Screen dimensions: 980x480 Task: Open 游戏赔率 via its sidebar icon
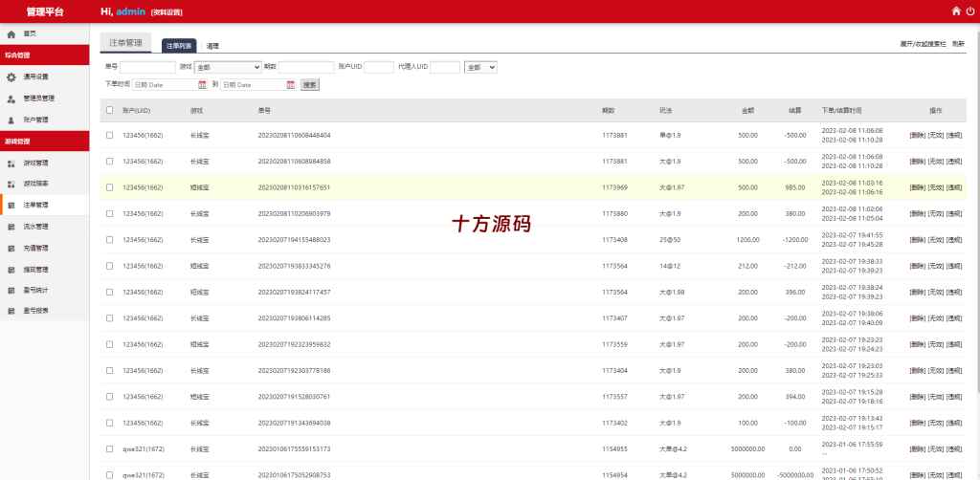pos(11,185)
